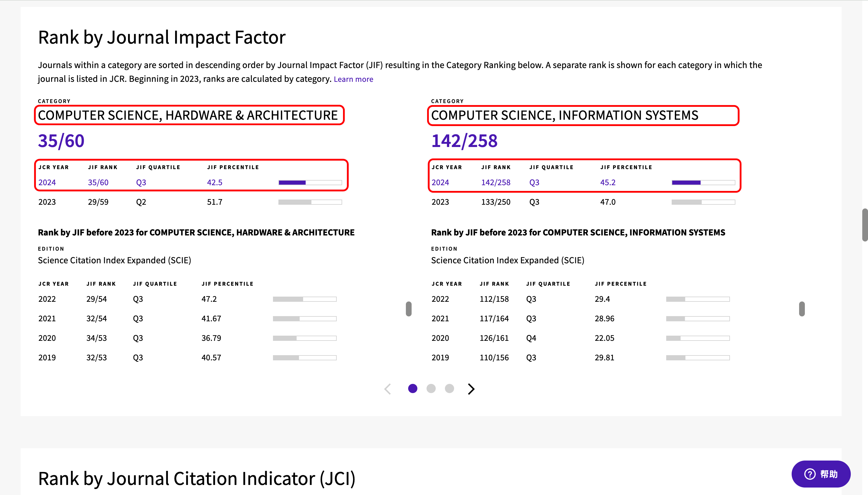Select the third carousel page dot
Viewport: 868px width, 495px height.
tap(449, 388)
